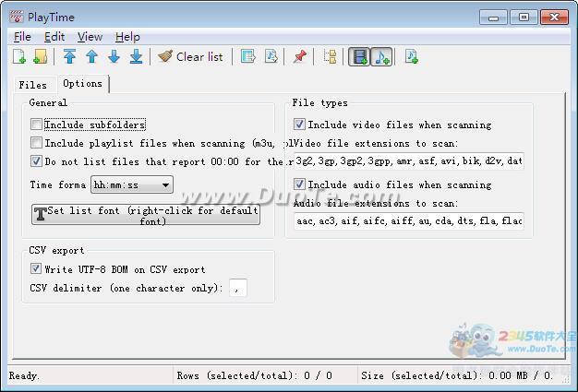Move selection to top with arrow icon

pyautogui.click(x=69, y=57)
